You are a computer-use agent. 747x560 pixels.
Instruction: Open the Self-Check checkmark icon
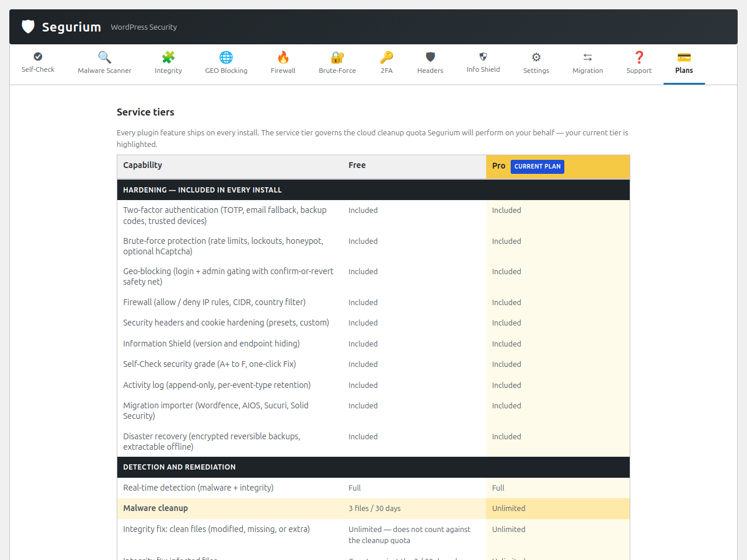point(38,57)
